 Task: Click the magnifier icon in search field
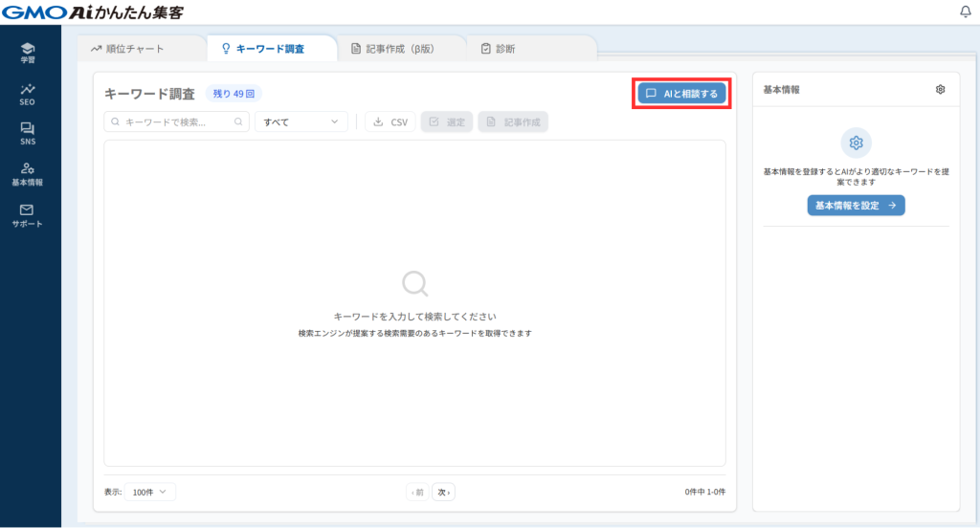[238, 122]
